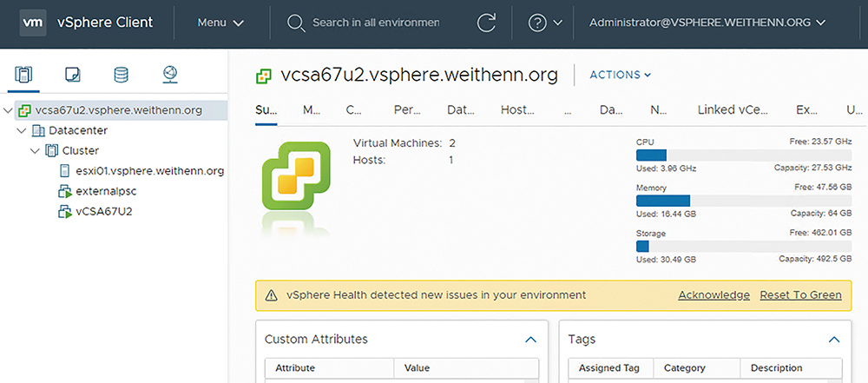Viewport: 868px width, 383px height.
Task: Click the externalpsc VM icon
Action: tap(65, 191)
